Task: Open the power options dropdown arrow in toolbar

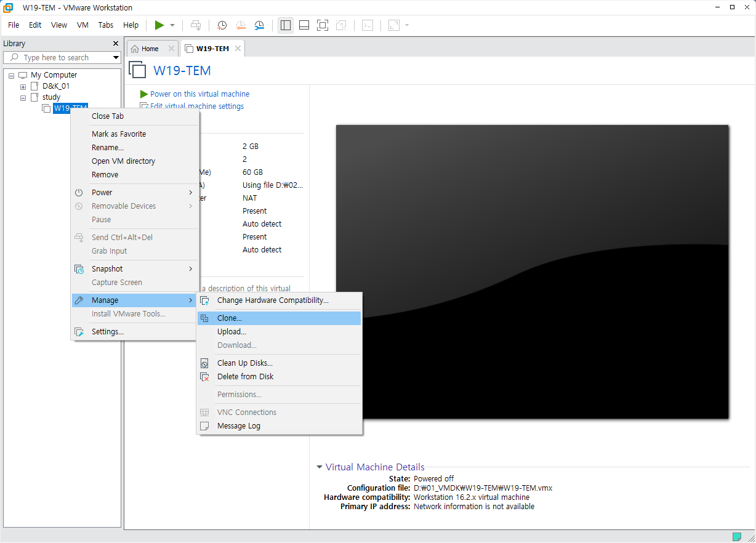Action: (172, 25)
